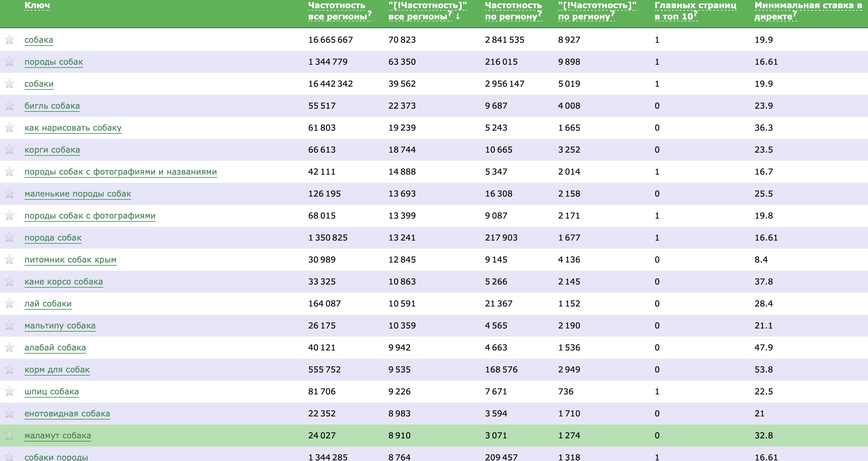
Task: Select minimum bid value '53.8'
Action: click(x=764, y=369)
